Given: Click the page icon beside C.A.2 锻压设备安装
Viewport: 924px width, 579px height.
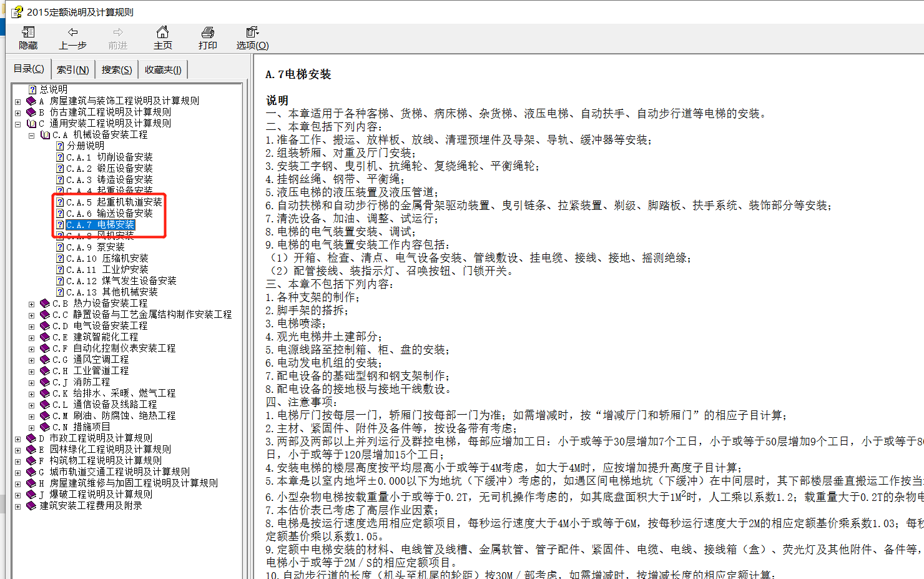Looking at the screenshot, I should tap(60, 168).
